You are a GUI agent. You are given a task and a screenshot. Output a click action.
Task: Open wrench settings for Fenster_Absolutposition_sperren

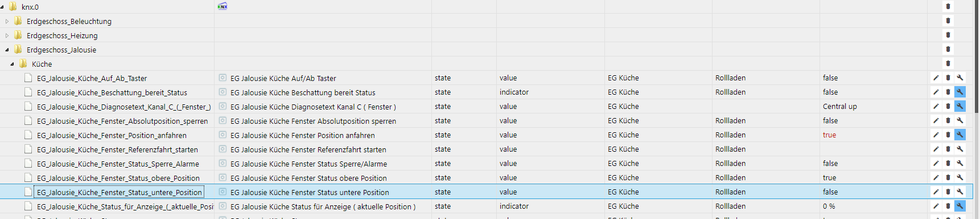point(960,120)
